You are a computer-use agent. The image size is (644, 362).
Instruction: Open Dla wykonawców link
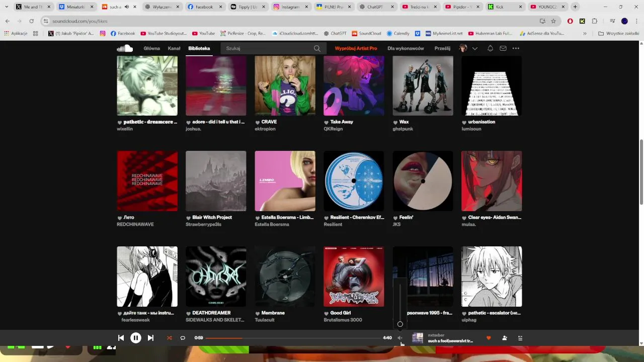click(406, 48)
